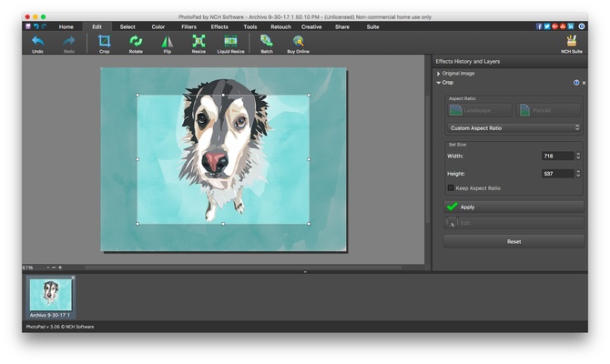Adjust the Height stepper arrows

click(x=578, y=174)
